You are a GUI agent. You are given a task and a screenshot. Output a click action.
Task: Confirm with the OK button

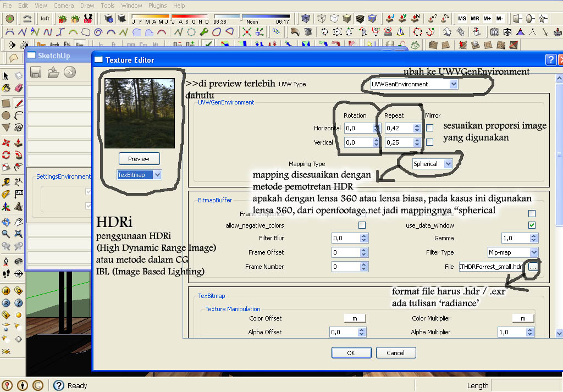(x=351, y=353)
